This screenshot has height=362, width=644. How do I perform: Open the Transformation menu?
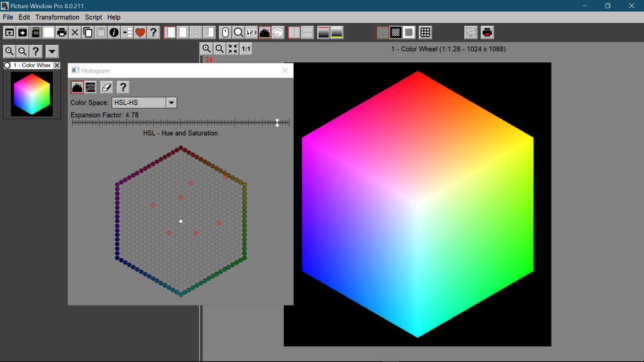click(x=57, y=17)
